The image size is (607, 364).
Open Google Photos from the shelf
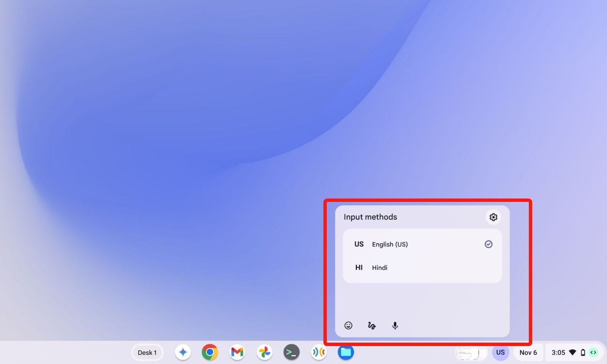tap(264, 352)
